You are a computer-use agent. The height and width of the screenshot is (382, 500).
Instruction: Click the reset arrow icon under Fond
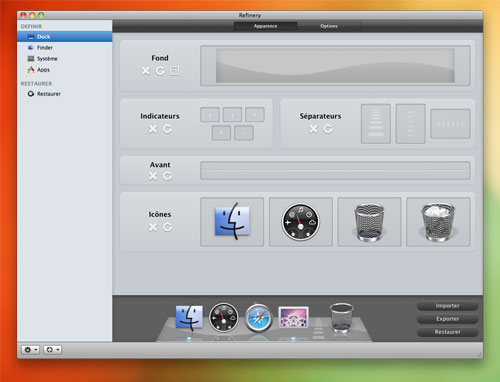tap(160, 71)
